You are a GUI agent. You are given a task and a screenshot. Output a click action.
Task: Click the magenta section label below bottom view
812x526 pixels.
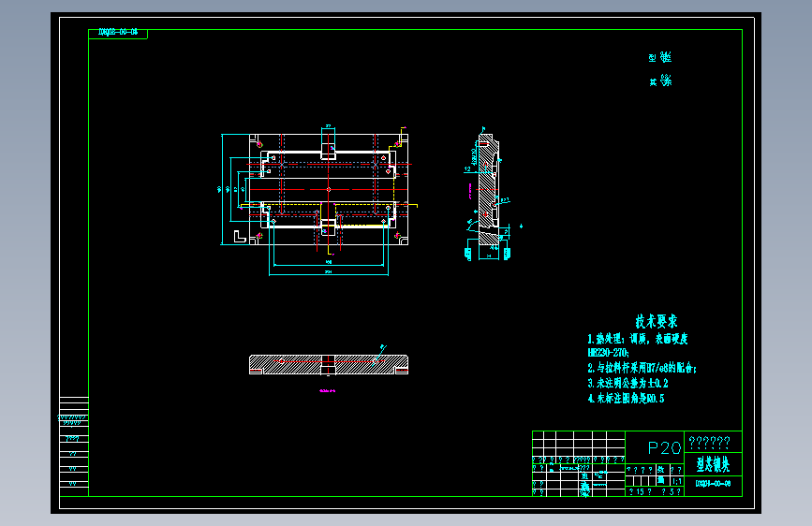(327, 390)
